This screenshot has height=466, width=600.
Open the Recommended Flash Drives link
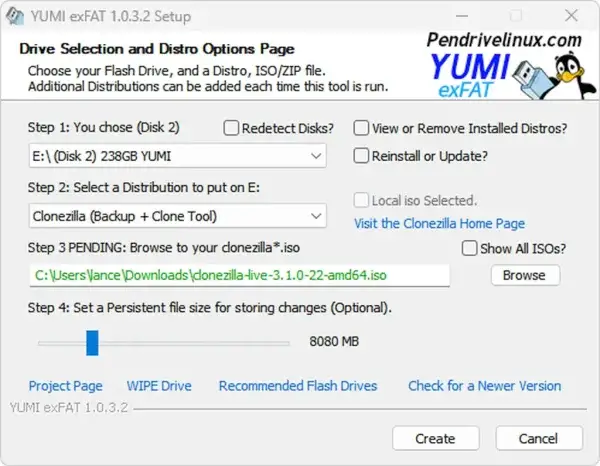pos(298,386)
